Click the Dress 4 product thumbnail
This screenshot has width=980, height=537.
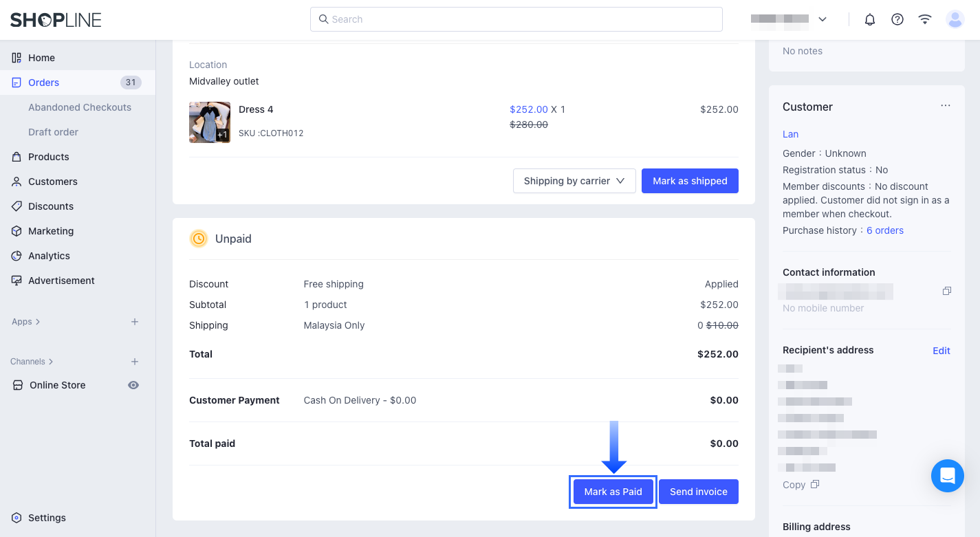210,122
